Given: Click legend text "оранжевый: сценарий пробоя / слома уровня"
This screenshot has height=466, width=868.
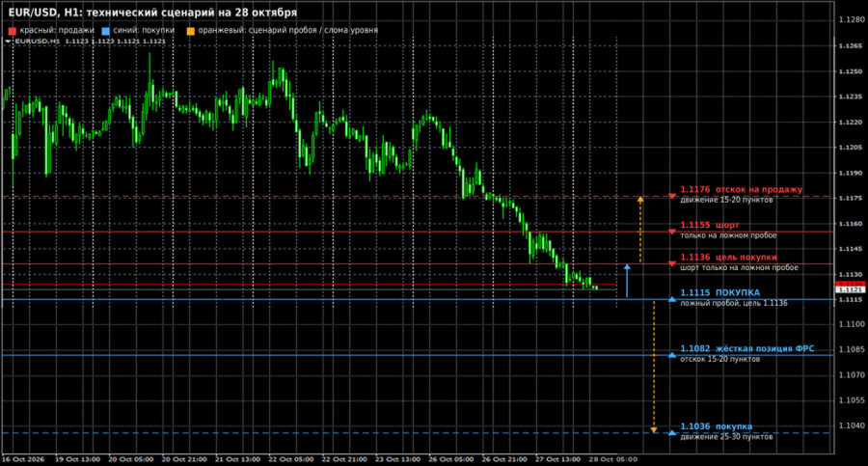Looking at the screenshot, I should point(287,31).
